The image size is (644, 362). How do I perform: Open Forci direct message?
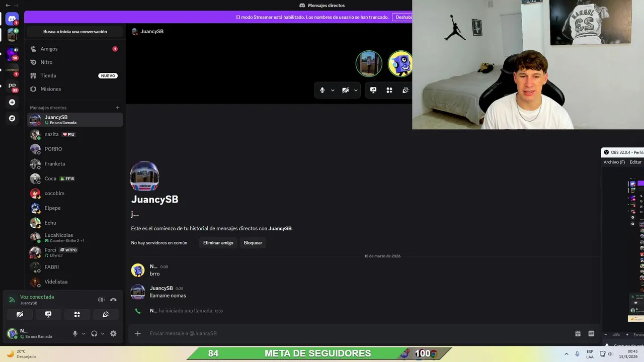(75, 252)
